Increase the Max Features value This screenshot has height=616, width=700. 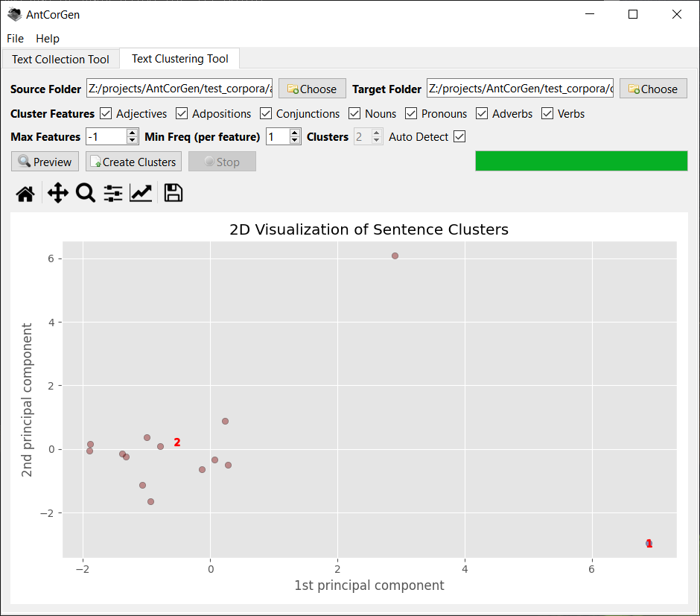pos(133,133)
